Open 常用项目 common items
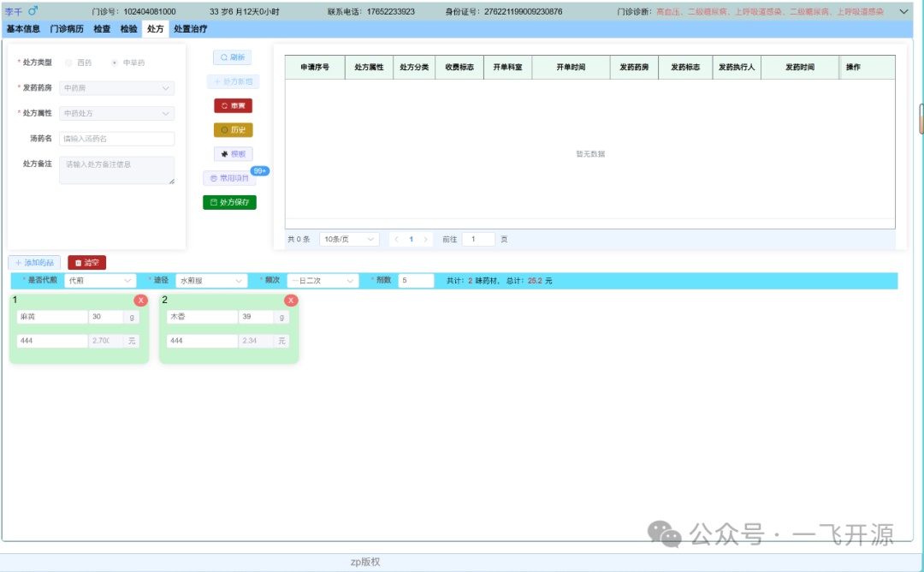This screenshot has height=572, width=924. click(229, 178)
